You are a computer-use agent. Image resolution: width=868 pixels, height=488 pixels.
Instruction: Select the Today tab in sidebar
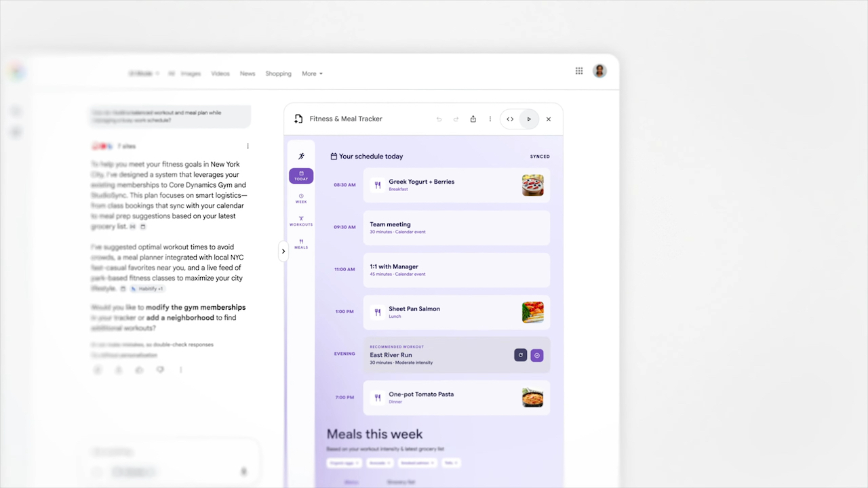coord(301,176)
